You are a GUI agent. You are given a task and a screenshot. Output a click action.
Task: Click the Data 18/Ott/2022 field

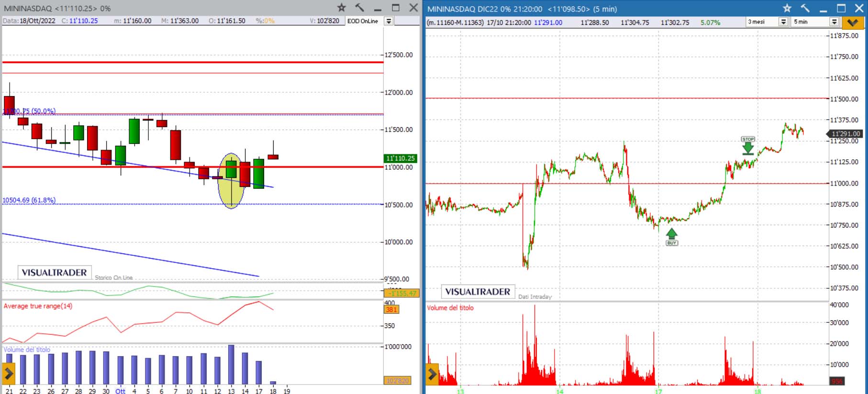pyautogui.click(x=29, y=21)
